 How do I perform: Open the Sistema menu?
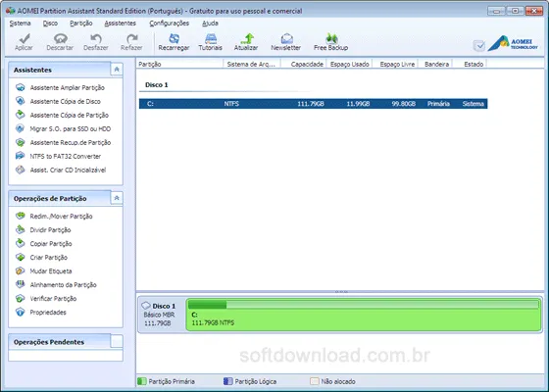point(20,24)
